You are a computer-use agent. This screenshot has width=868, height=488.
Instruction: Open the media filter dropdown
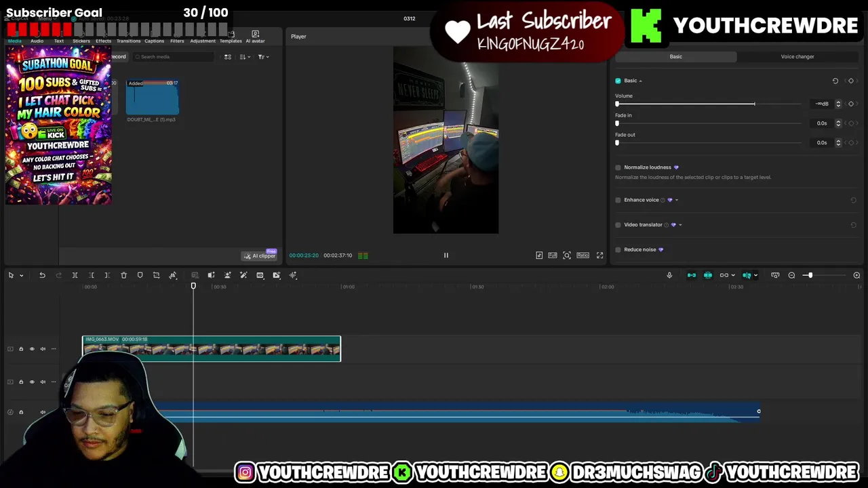(263, 57)
